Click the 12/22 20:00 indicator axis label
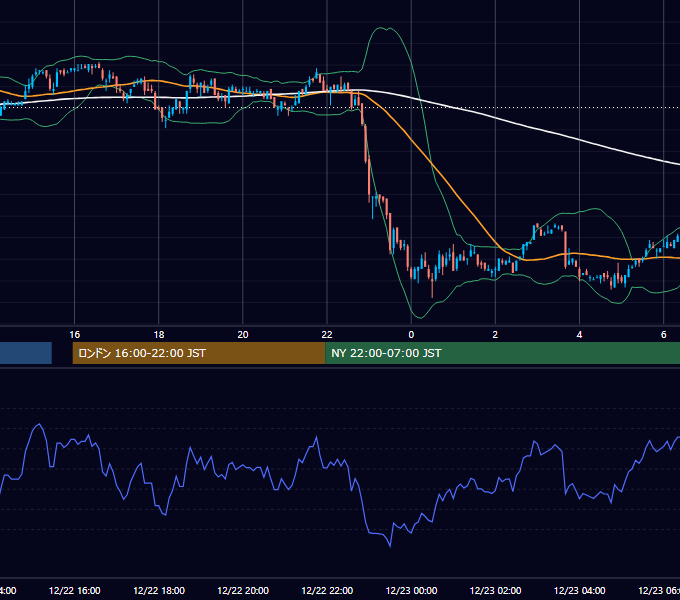This screenshot has width=680, height=600. 243,590
